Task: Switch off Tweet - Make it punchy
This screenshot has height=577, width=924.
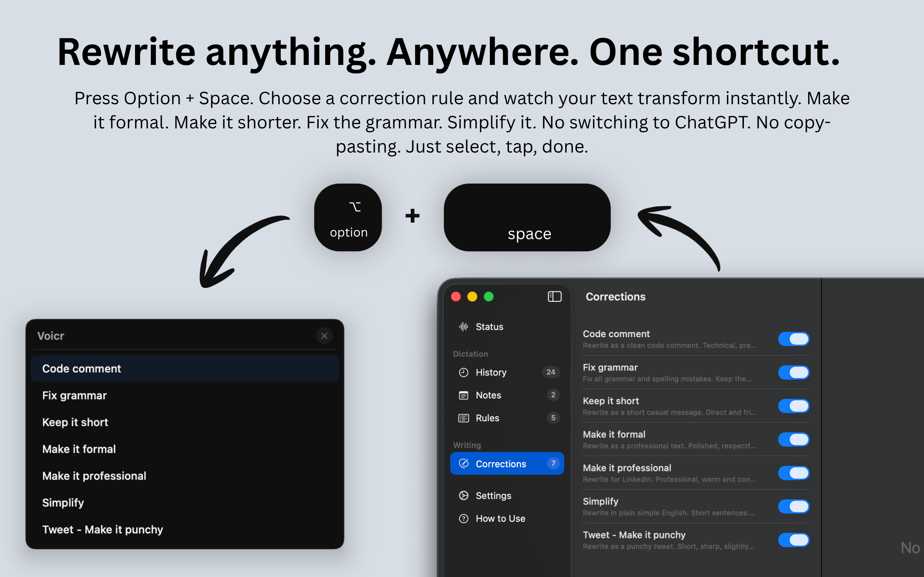Action: point(793,540)
